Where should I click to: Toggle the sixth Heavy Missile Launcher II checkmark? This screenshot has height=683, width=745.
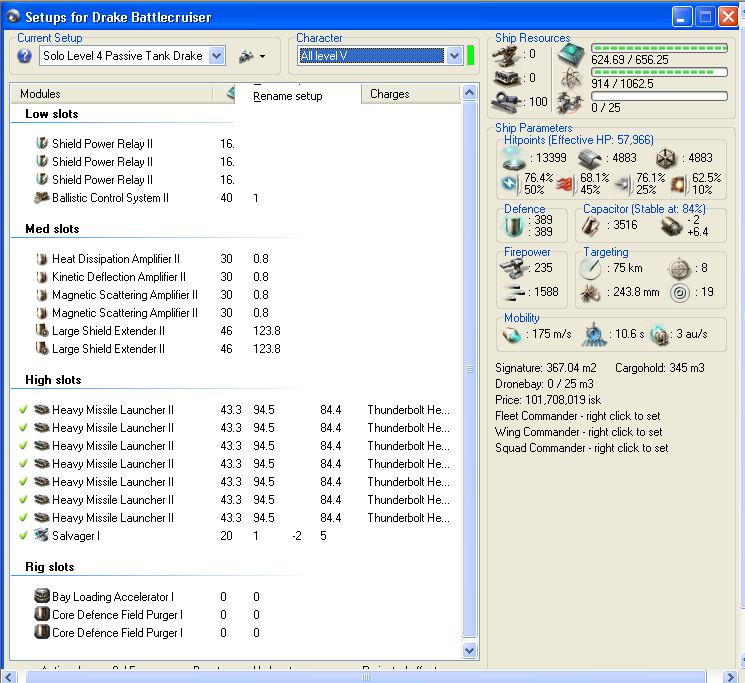point(23,500)
